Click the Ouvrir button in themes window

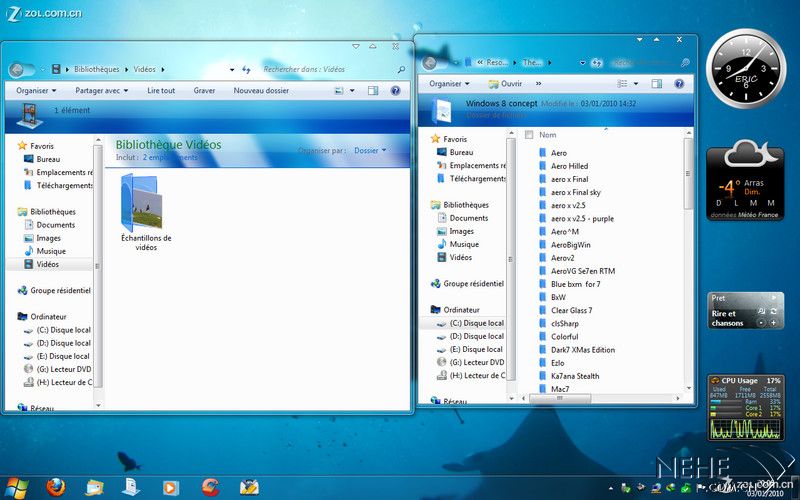505,84
